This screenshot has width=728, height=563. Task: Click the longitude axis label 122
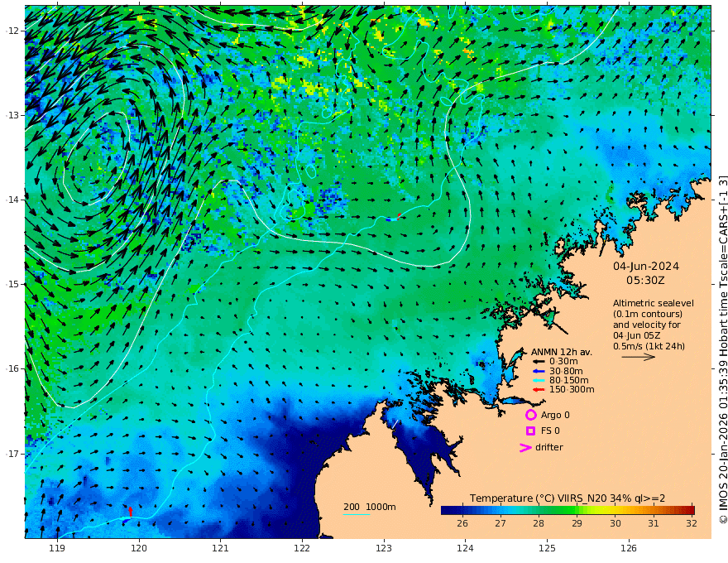tap(302, 549)
